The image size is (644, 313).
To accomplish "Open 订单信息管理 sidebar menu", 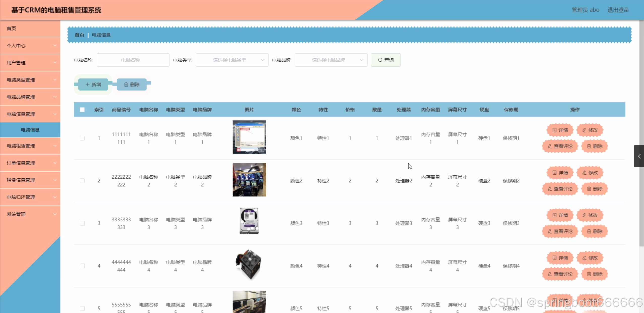I will pos(30,163).
